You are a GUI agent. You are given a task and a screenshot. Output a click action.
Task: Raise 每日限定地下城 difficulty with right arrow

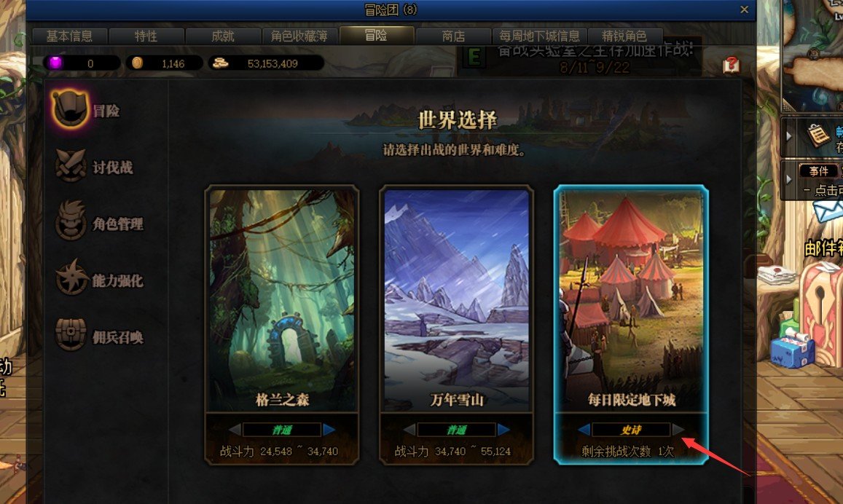coord(678,429)
